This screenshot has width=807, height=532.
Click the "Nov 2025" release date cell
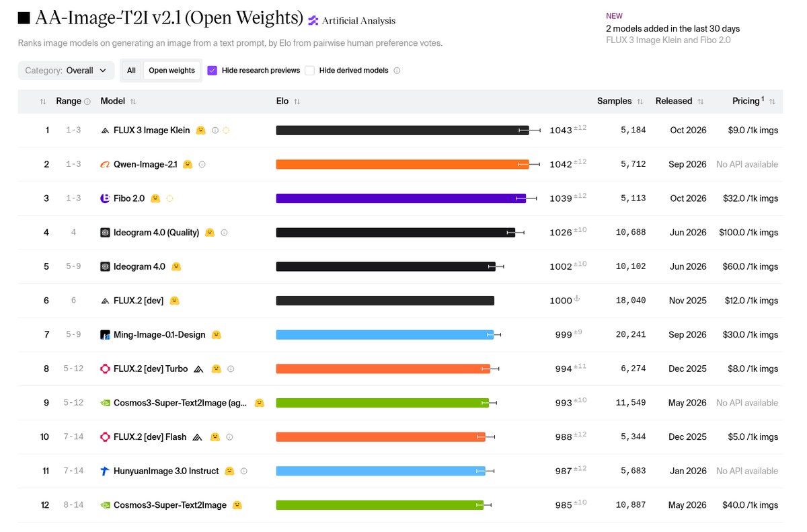coord(688,301)
